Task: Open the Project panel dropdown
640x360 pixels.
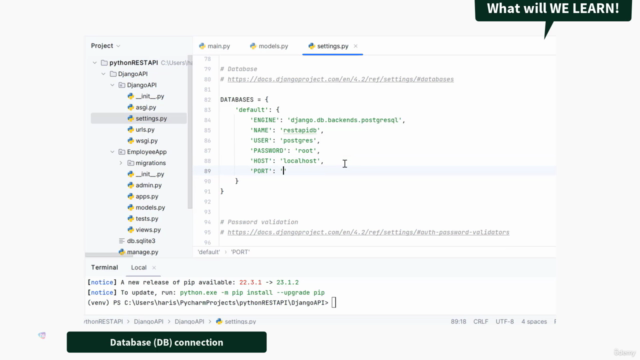Action: click(106, 46)
